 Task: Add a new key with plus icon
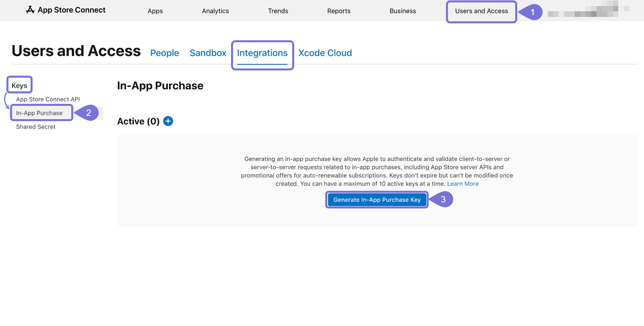click(168, 121)
